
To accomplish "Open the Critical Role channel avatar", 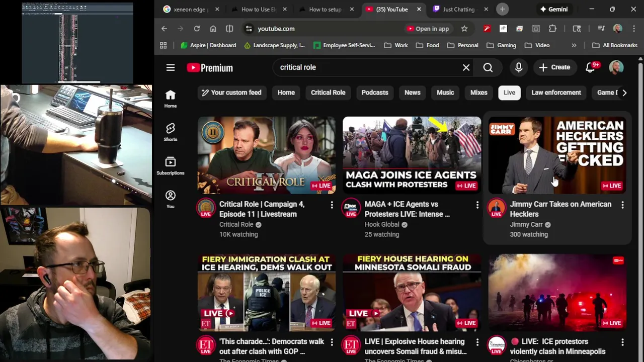I will point(206,208).
